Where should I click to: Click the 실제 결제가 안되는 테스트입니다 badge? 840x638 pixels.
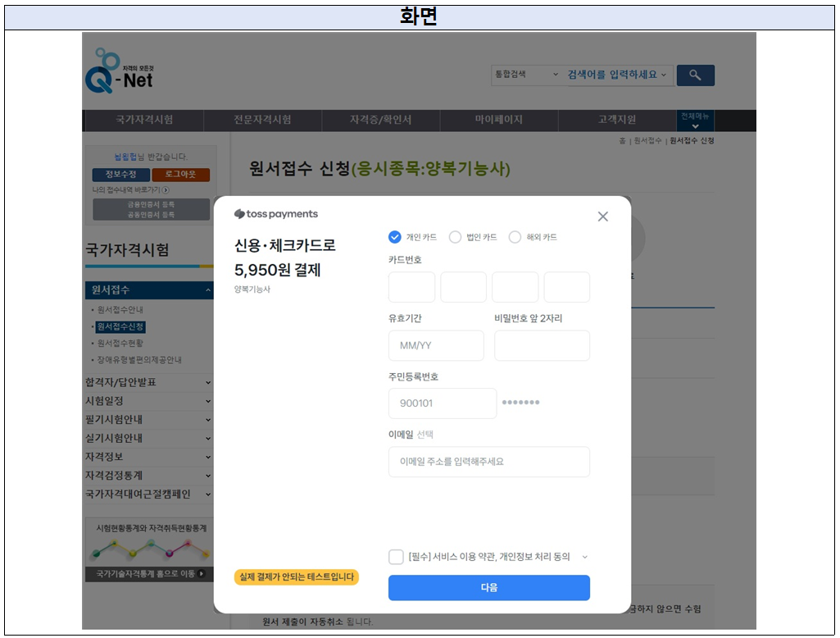coord(296,576)
